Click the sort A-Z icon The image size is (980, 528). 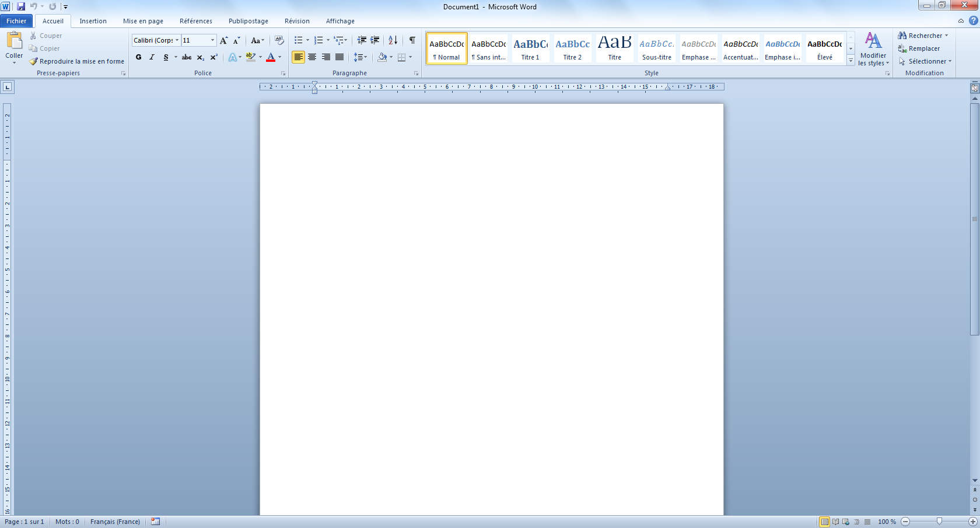(x=393, y=40)
